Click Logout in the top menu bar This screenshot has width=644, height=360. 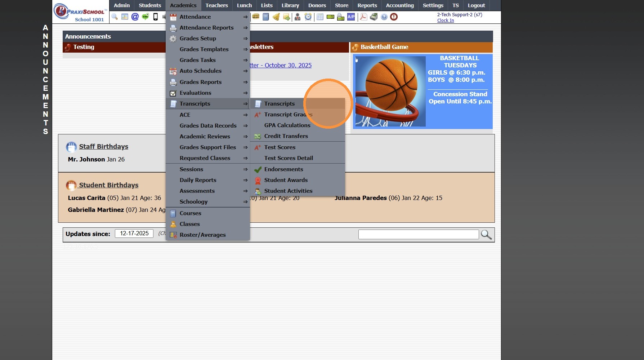tap(476, 5)
